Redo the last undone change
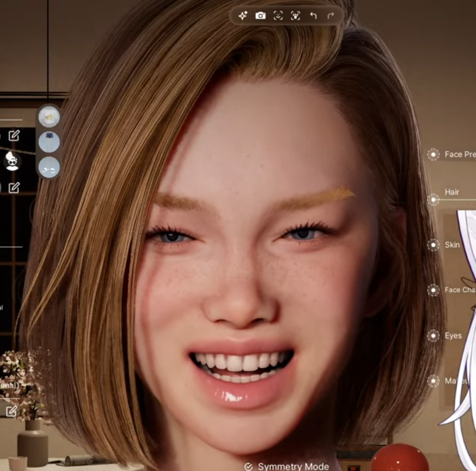Image resolution: width=476 pixels, height=471 pixels. coord(331,16)
